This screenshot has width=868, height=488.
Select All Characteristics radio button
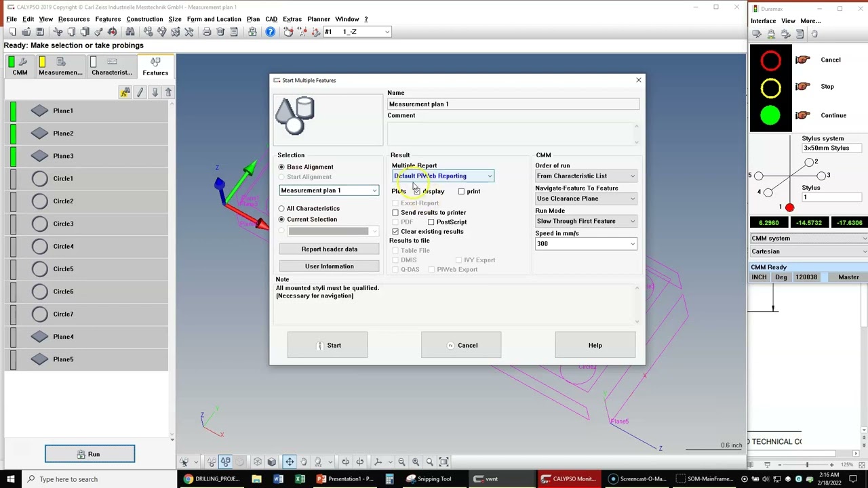(281, 208)
